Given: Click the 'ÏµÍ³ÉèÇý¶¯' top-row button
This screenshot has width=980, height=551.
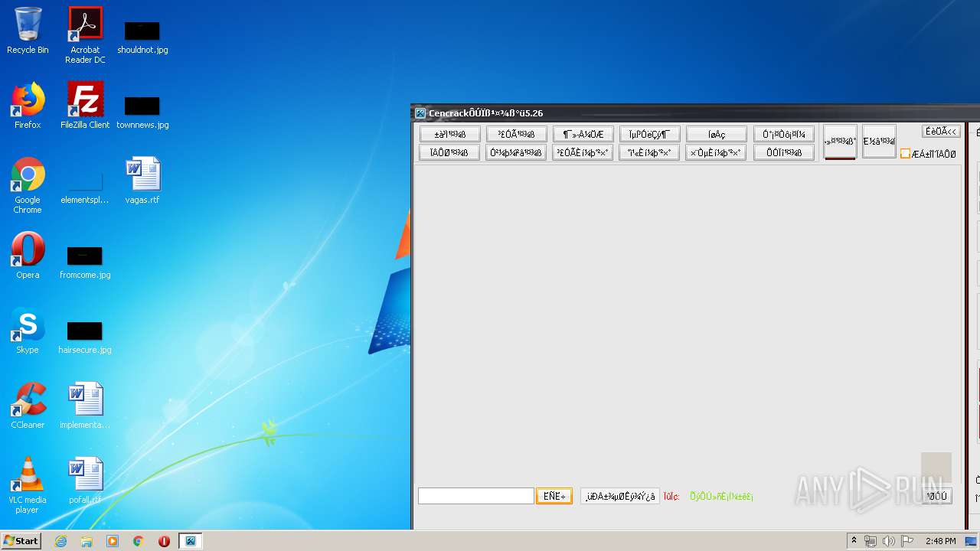Looking at the screenshot, I should pyautogui.click(x=648, y=134).
